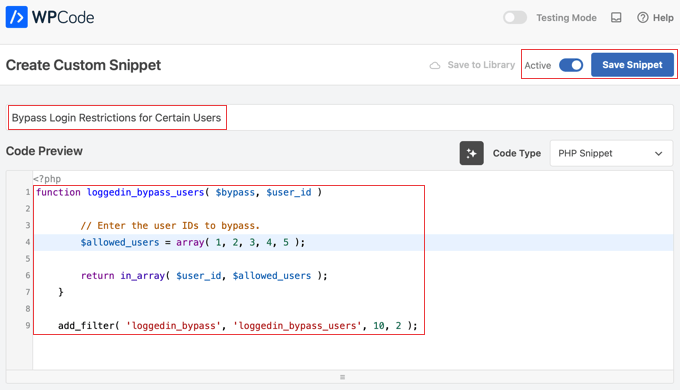Open the Code Type PHP Snippet dropdown
The width and height of the screenshot is (680, 390).
click(x=611, y=153)
